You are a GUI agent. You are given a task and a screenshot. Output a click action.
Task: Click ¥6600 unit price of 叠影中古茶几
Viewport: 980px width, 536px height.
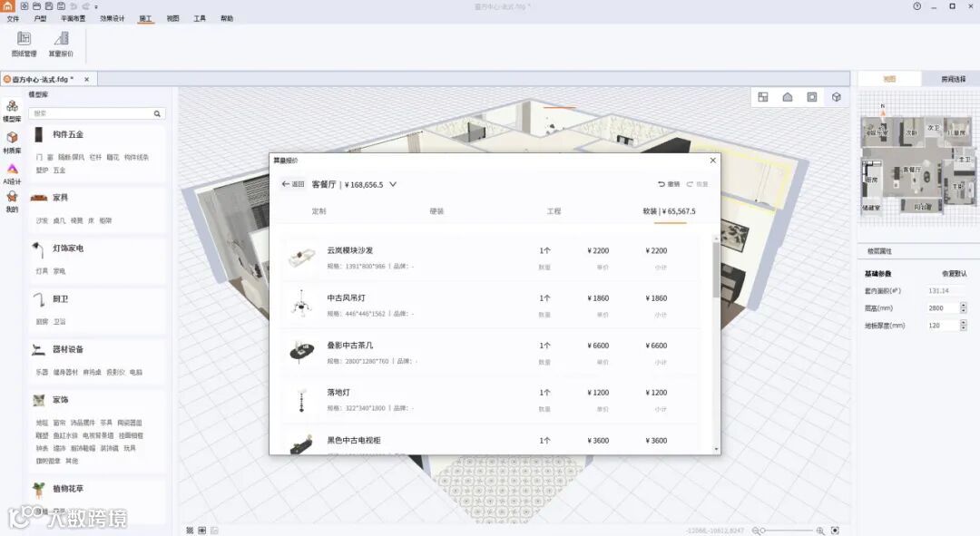coord(598,346)
